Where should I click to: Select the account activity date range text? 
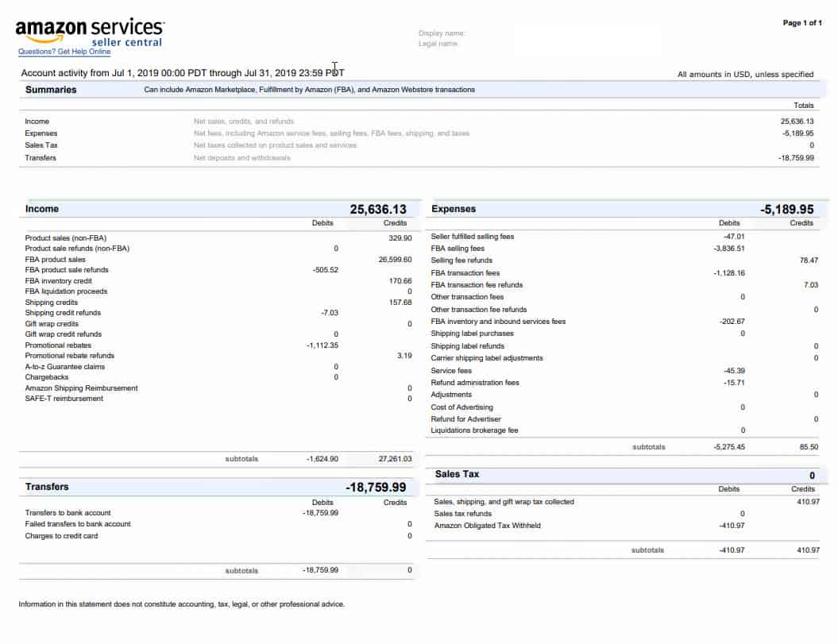(x=183, y=73)
